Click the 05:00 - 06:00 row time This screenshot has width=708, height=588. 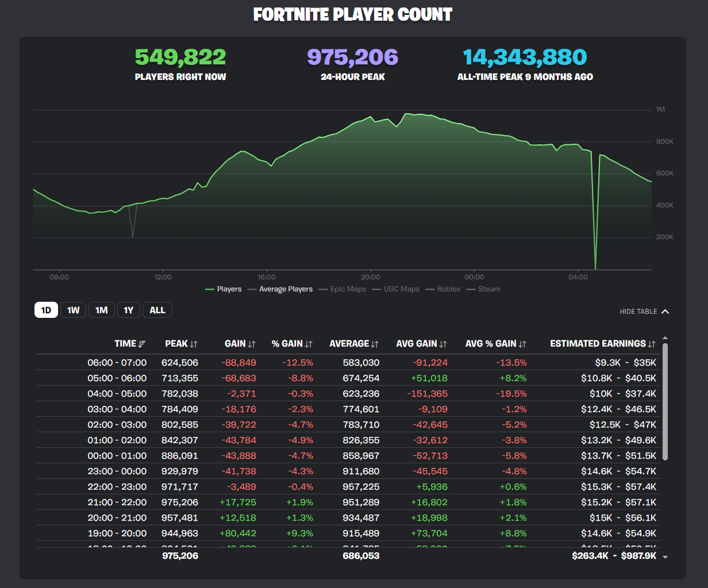pos(117,378)
